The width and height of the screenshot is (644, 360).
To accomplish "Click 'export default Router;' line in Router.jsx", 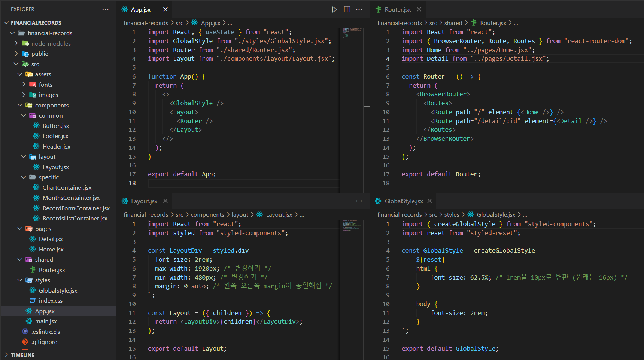I will (441, 174).
